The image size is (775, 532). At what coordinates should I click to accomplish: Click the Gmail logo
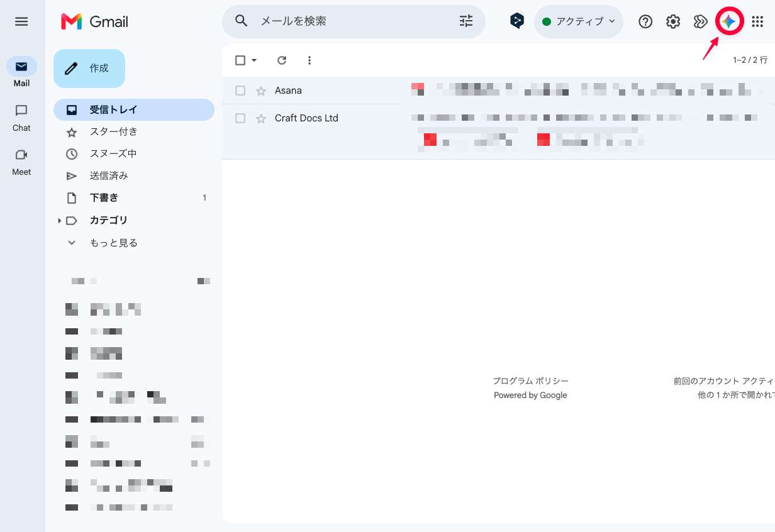tap(94, 21)
